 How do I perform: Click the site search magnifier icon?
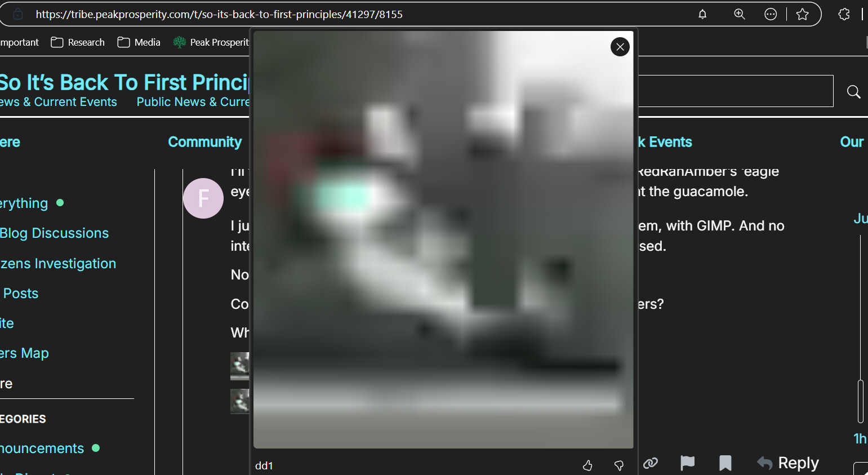(853, 92)
